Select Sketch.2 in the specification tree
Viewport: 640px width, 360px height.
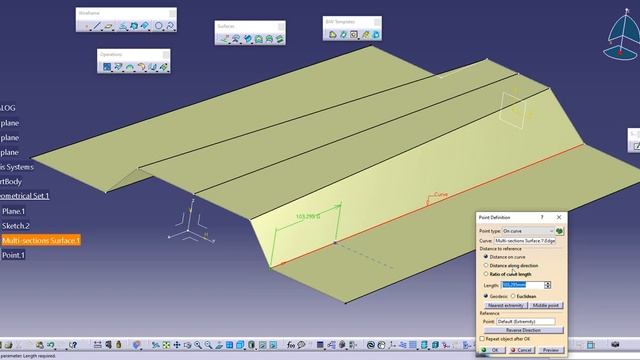point(16,226)
